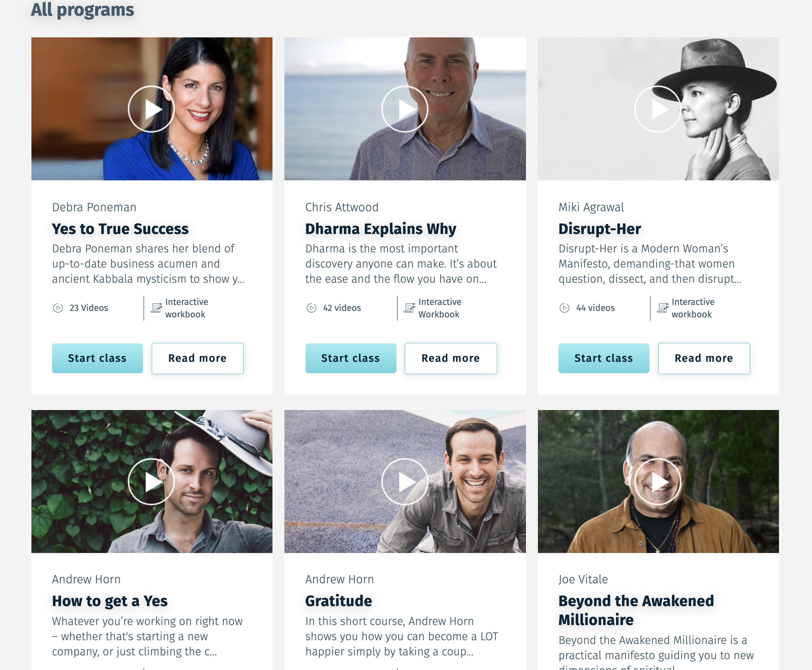This screenshot has height=670, width=812.
Task: Click the 44 videos play icon
Action: [x=564, y=308]
